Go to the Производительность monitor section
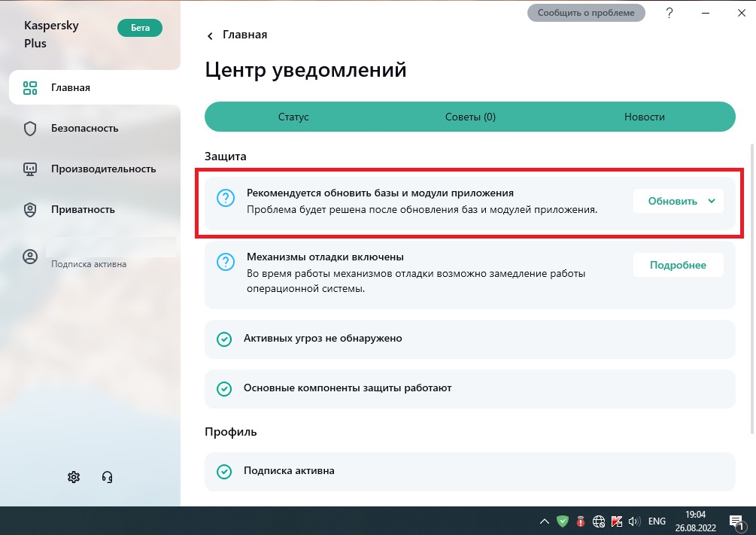 tap(103, 169)
